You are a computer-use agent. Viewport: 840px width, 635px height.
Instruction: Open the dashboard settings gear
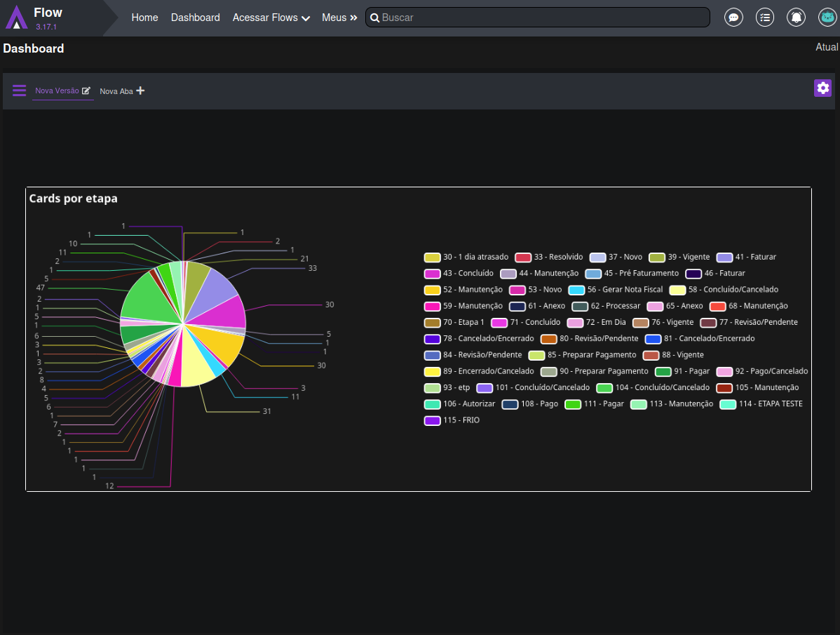pos(822,88)
